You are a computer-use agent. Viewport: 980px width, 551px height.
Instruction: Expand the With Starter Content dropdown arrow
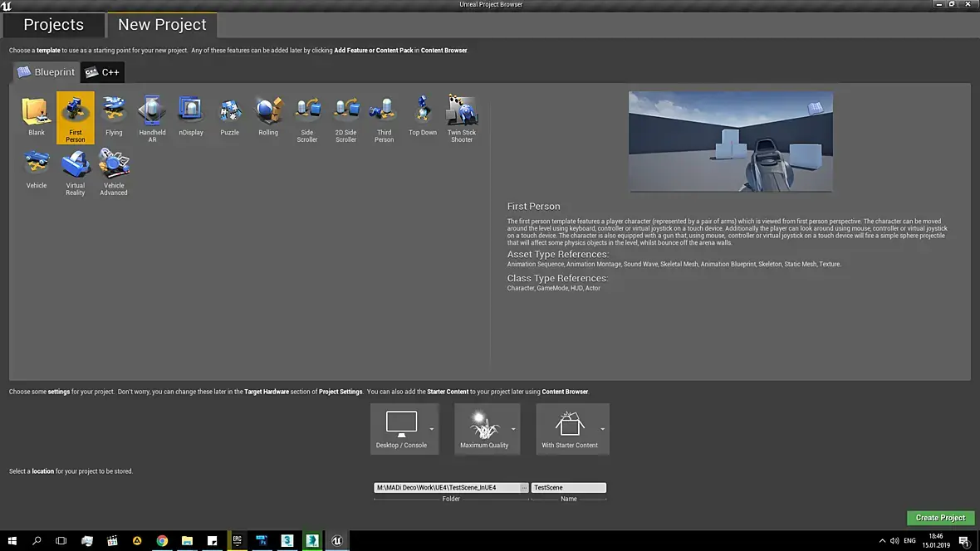pos(602,429)
